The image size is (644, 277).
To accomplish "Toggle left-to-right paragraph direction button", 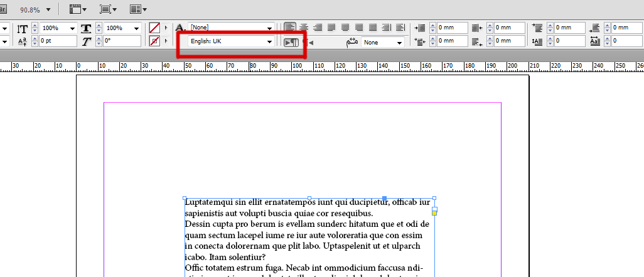I will [291, 42].
